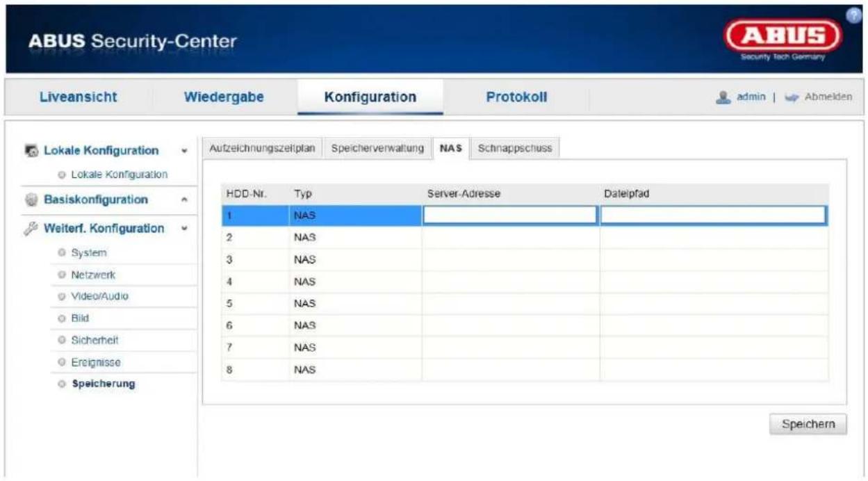868x481 pixels.
Task: Open the Bild settings item
Action: [x=80, y=318]
